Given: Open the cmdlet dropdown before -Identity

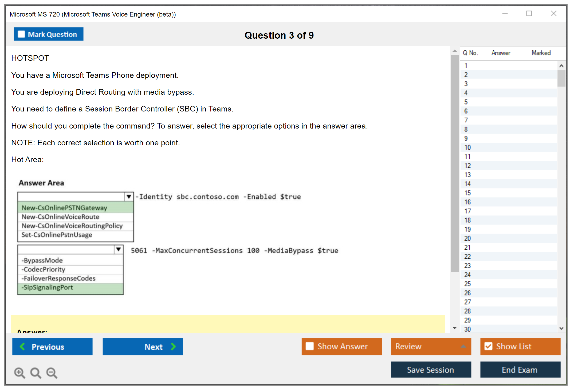Looking at the screenshot, I should pos(129,197).
